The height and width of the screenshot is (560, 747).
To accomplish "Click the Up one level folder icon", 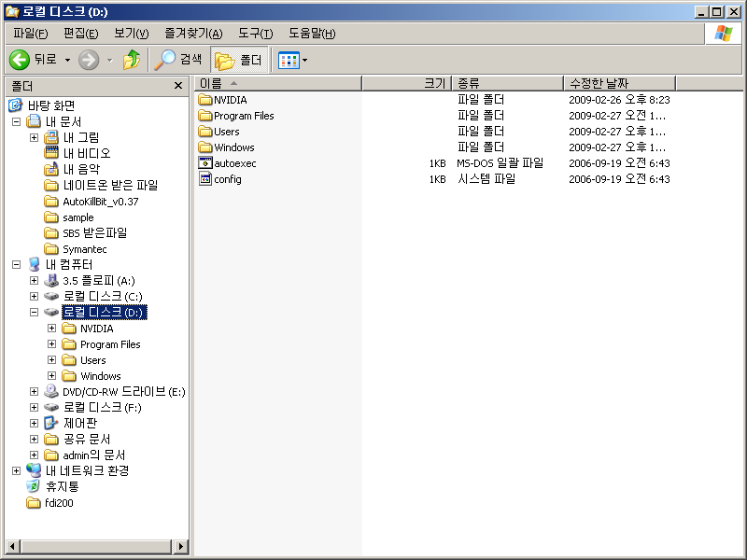I will pos(132,60).
